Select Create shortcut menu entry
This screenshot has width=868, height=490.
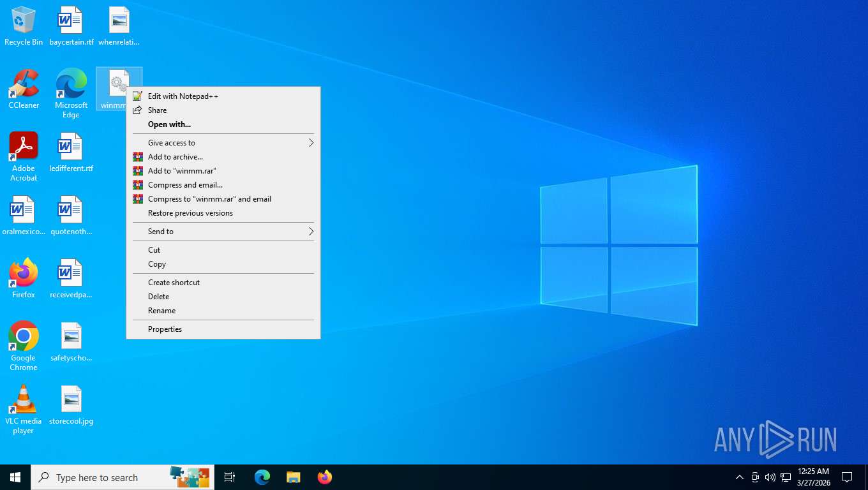coord(223,283)
